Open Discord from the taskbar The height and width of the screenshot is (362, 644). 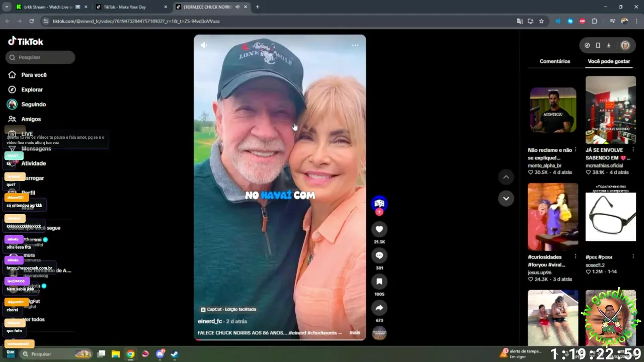click(x=160, y=354)
